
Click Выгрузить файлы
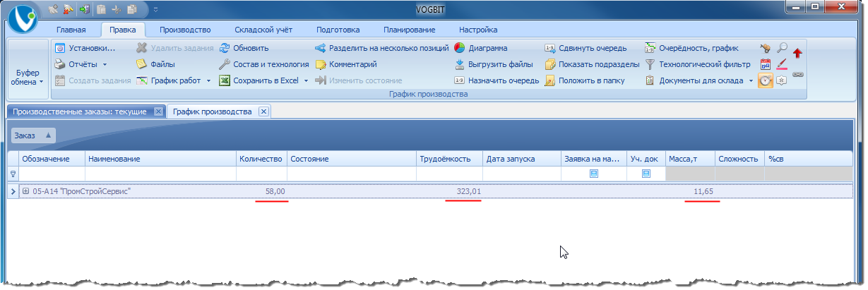coord(493,64)
